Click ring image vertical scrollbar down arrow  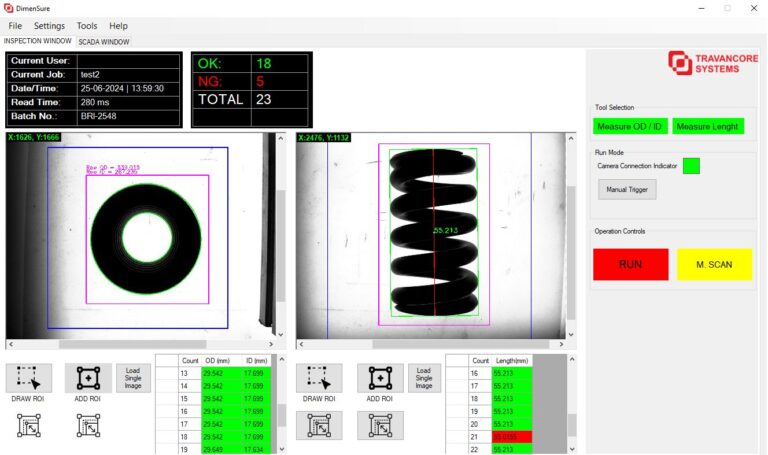281,335
